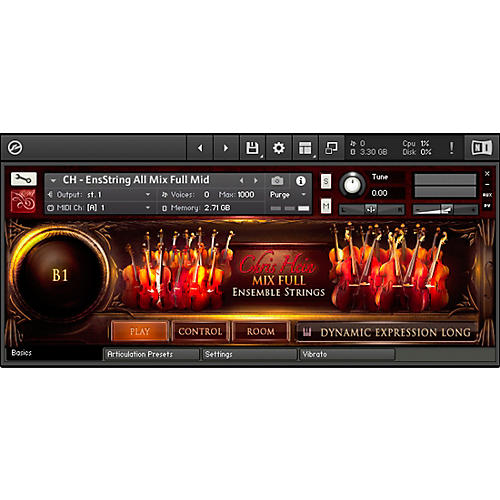
Task: Go to previous preset with top-bar left arrow
Action: tap(200, 148)
